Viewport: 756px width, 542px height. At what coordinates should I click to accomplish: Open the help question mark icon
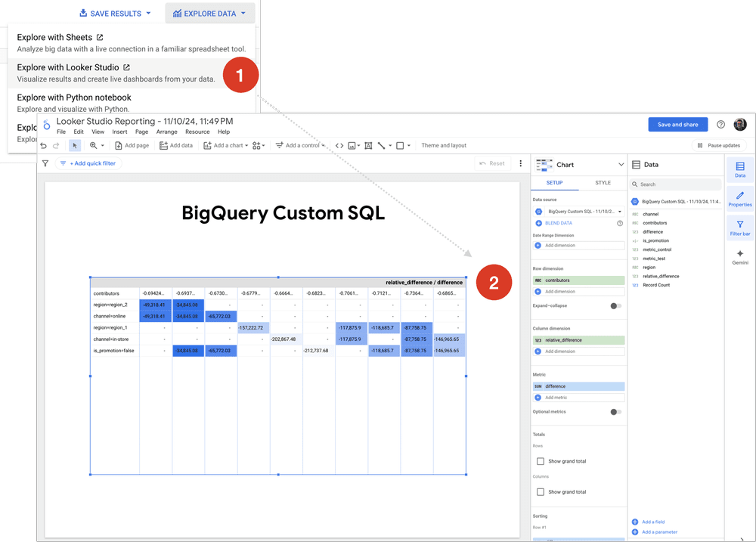[720, 125]
